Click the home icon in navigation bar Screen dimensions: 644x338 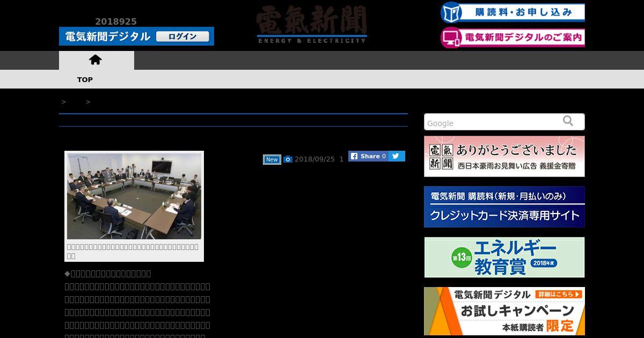(x=96, y=60)
